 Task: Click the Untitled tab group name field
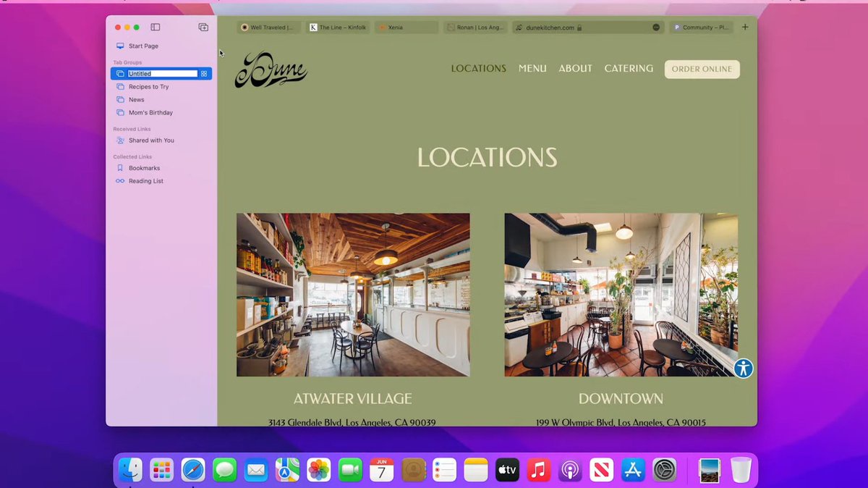coord(162,74)
